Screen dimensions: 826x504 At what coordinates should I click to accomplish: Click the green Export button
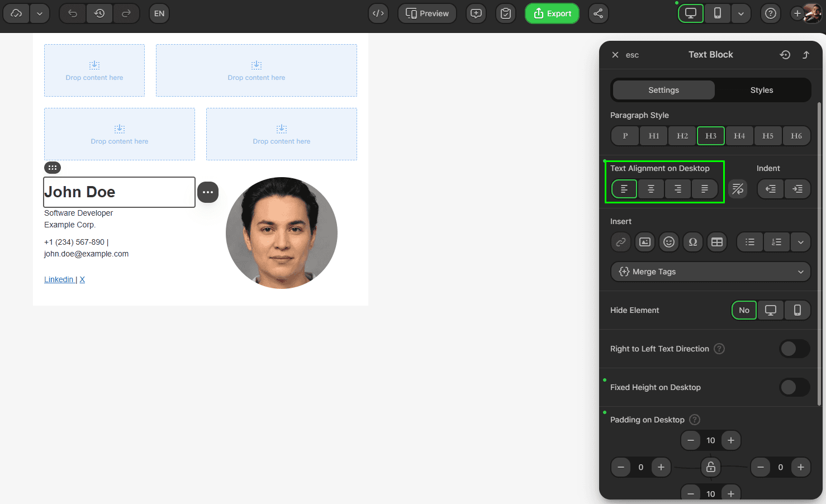point(552,13)
